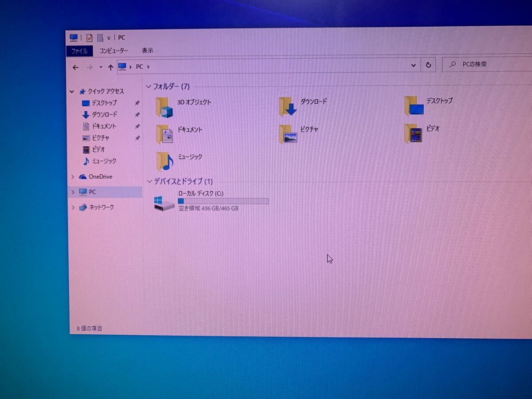
Task: Open the address bar history dropdown
Action: [x=414, y=66]
